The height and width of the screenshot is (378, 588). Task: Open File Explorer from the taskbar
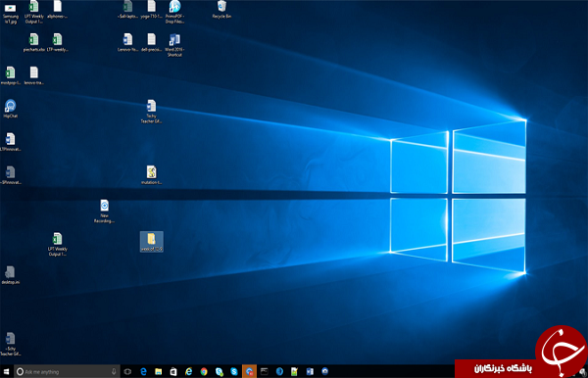point(158,371)
